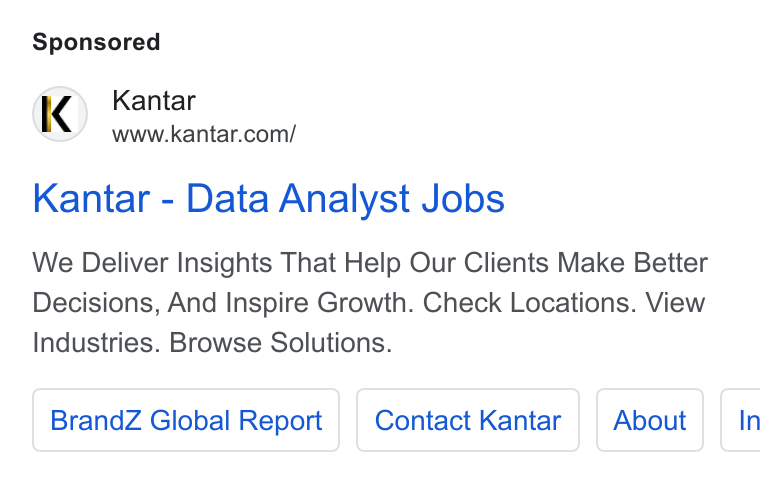Open the BrandZ Global Report sitelink

[186, 420]
